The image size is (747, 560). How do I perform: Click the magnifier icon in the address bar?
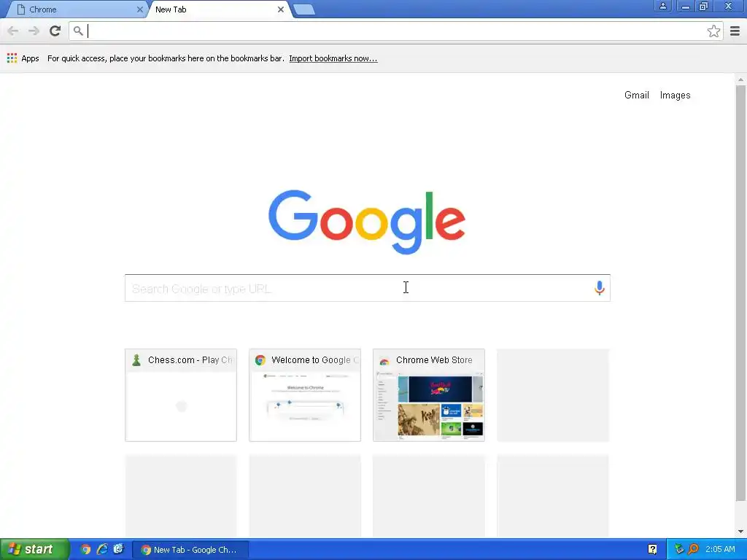(78, 31)
